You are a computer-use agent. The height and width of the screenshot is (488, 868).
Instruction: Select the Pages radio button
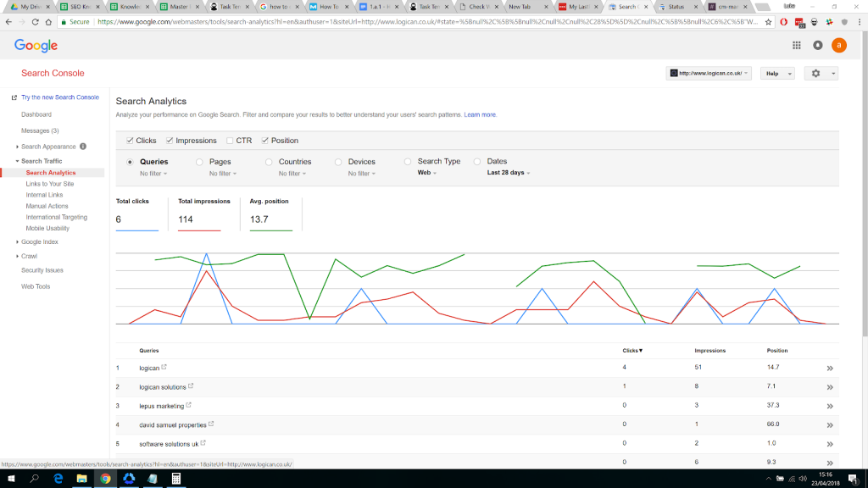199,162
